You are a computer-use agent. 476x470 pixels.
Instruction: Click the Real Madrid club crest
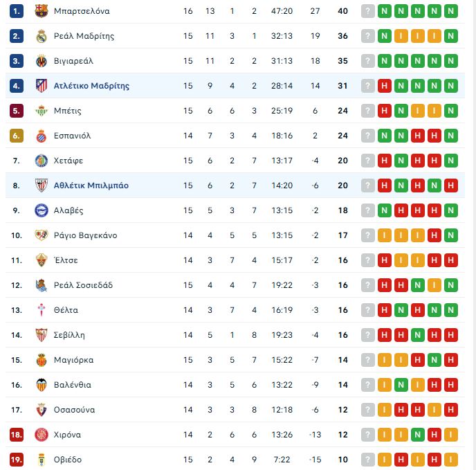coord(41,36)
